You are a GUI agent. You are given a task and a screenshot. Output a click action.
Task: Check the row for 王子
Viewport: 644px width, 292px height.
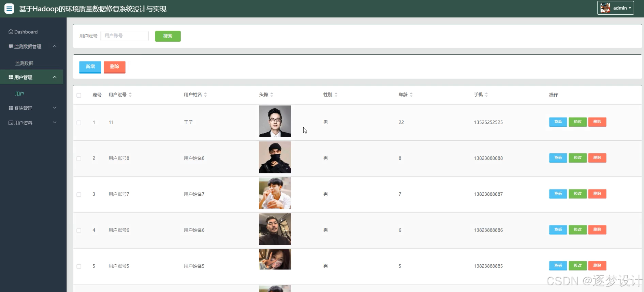pyautogui.click(x=79, y=123)
